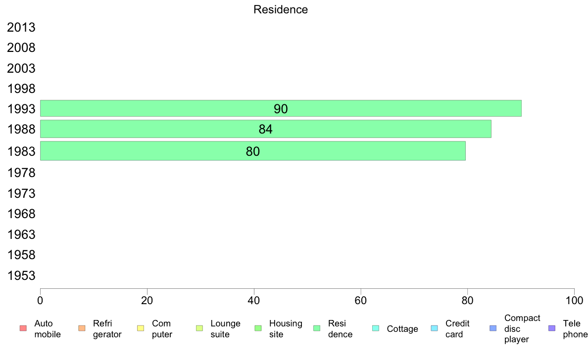Select the Residence legend green swatch
588x364 pixels.
point(317,328)
